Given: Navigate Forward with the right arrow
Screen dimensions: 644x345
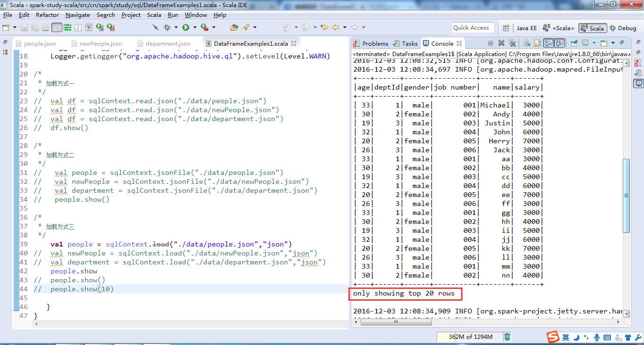Looking at the screenshot, I should click(x=355, y=27).
